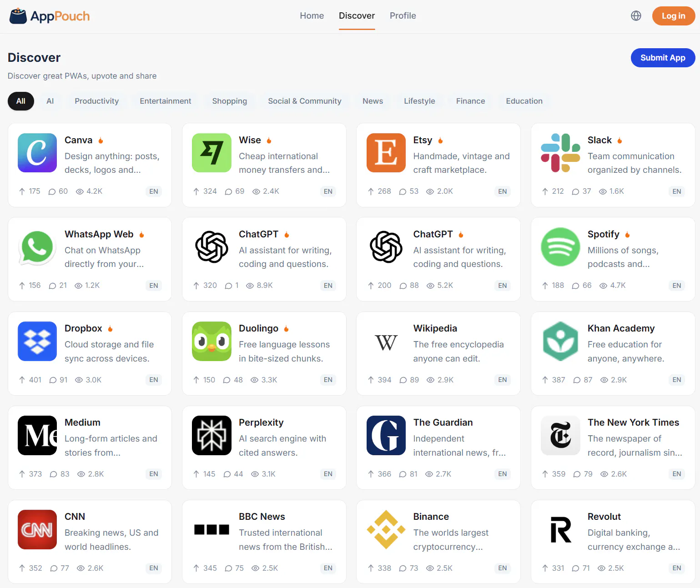Upvote Revolut with the arrow icon

[545, 568]
